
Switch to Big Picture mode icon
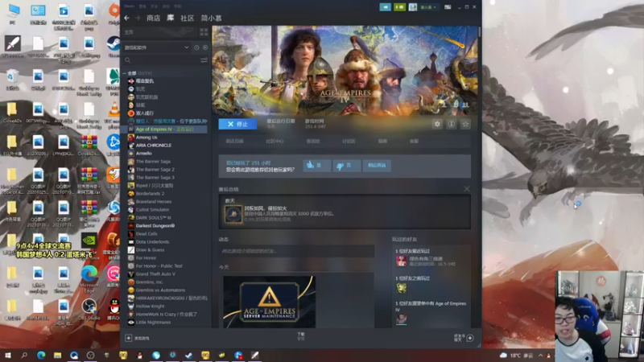(448, 7)
